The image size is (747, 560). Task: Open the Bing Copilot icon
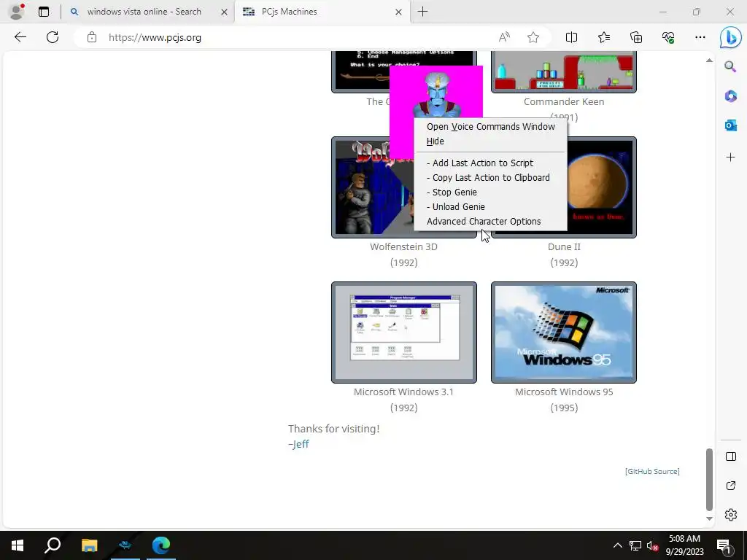click(x=730, y=37)
